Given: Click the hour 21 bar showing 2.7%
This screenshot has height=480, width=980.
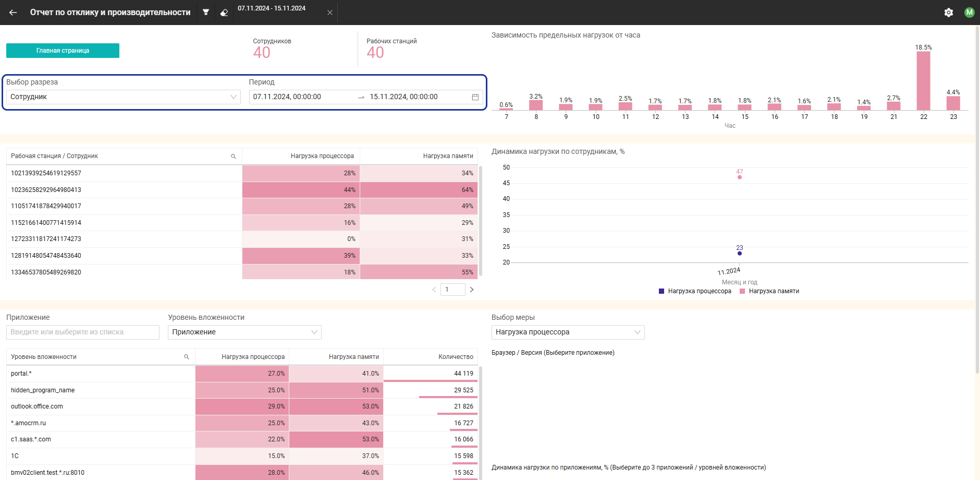Looking at the screenshot, I should click(x=894, y=106).
